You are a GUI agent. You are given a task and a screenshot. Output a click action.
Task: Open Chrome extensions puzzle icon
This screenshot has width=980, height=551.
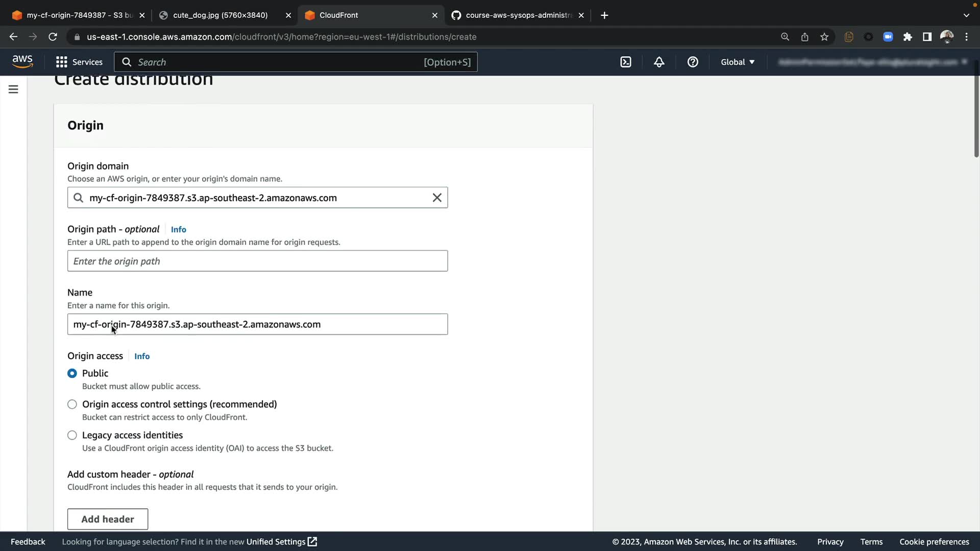pyautogui.click(x=908, y=37)
